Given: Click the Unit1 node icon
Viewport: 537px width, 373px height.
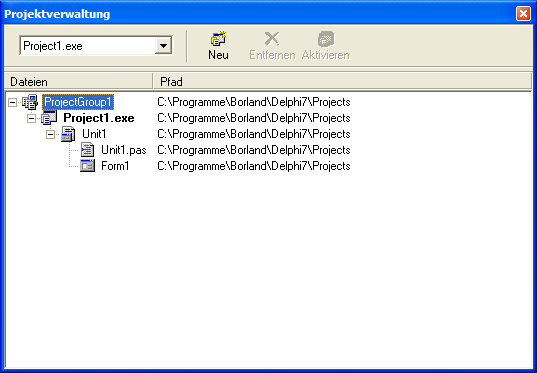Looking at the screenshot, I should [x=68, y=134].
